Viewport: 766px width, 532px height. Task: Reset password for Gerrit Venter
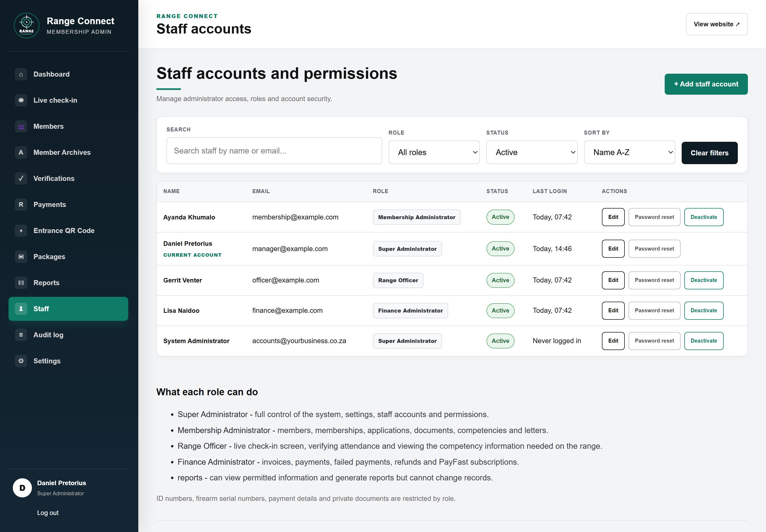[x=654, y=280]
